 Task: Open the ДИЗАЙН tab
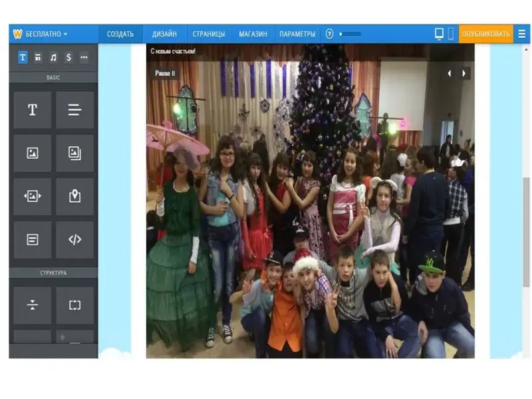(x=164, y=34)
